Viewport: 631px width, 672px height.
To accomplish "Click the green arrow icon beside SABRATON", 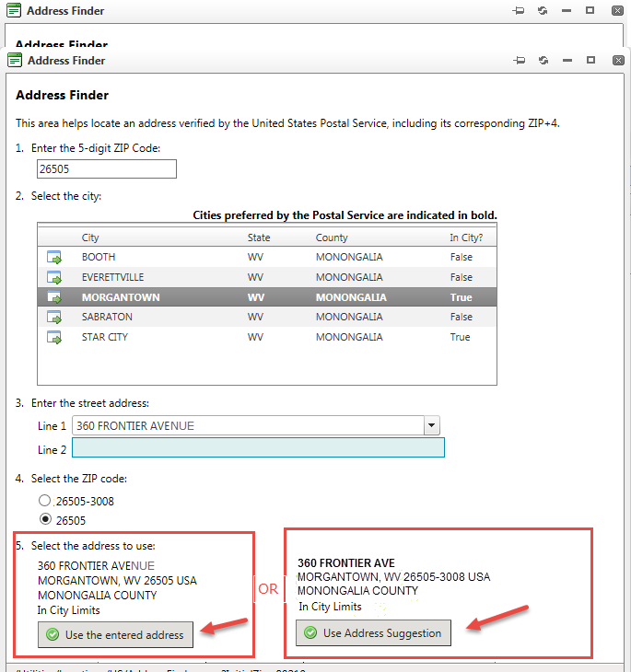I will 54,318.
